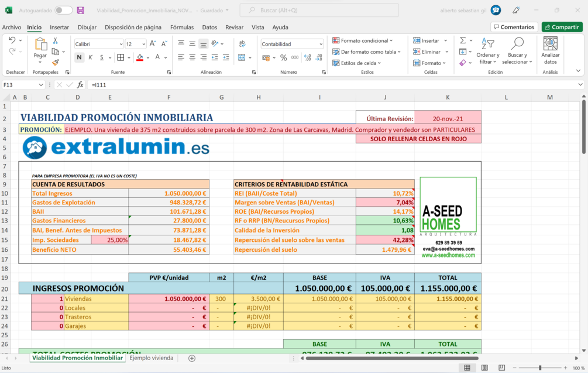Open Analizar datos tool

point(550,51)
